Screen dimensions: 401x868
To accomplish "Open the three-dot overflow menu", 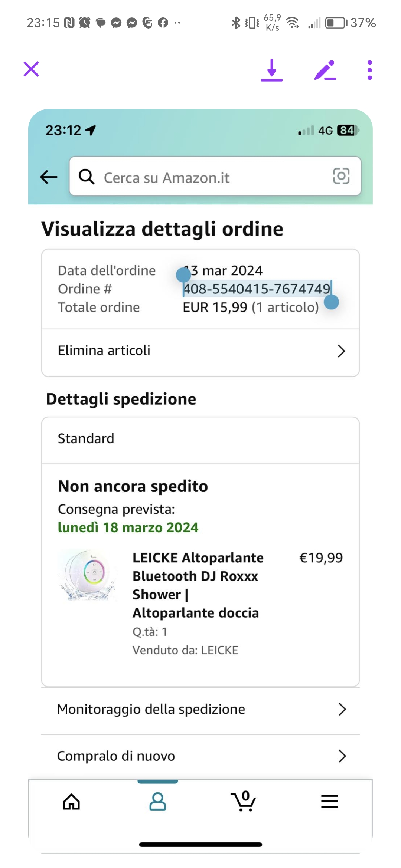I will pos(369,70).
